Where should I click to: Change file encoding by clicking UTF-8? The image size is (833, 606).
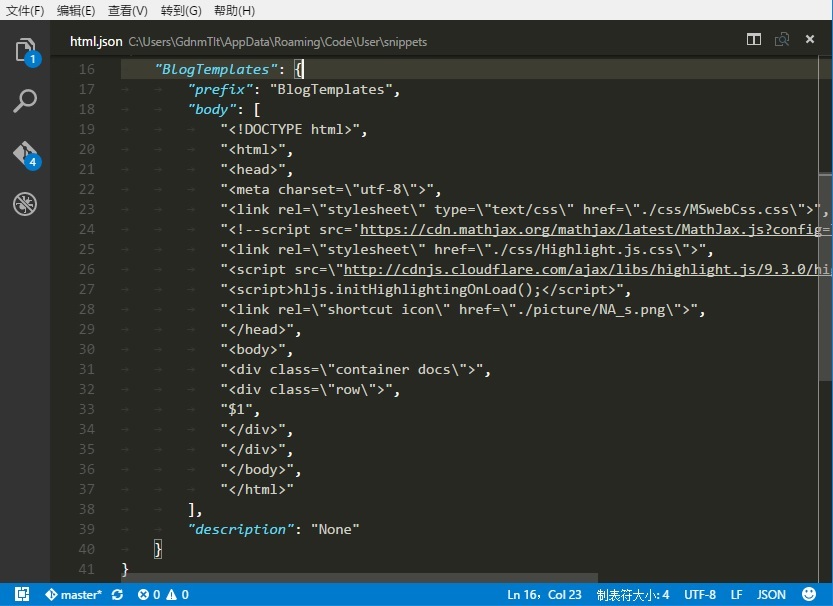[x=700, y=593]
